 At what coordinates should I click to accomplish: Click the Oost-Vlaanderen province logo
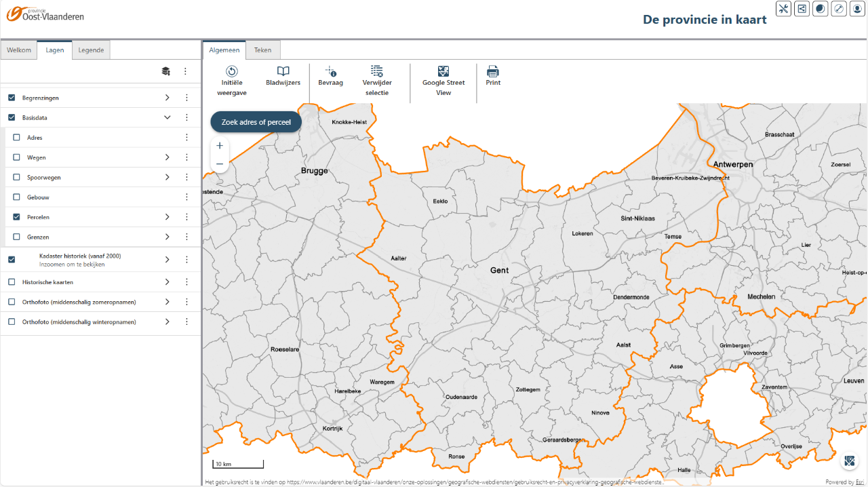45,14
